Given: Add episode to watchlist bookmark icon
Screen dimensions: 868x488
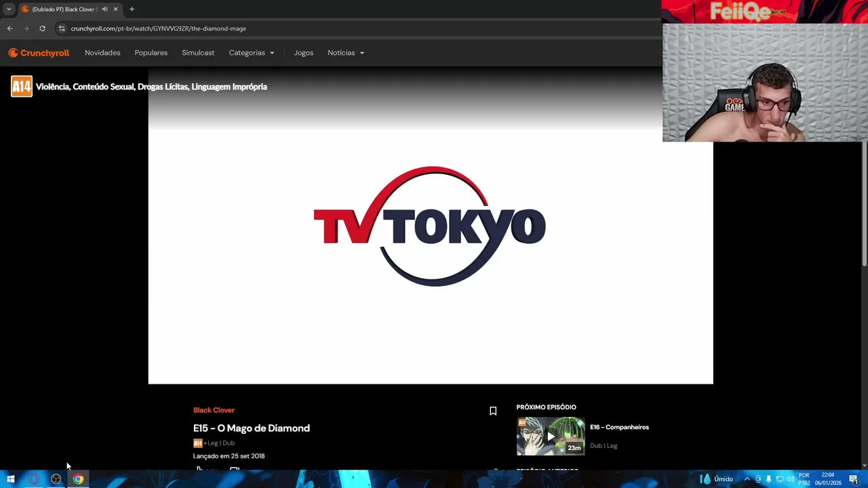Looking at the screenshot, I should point(493,411).
